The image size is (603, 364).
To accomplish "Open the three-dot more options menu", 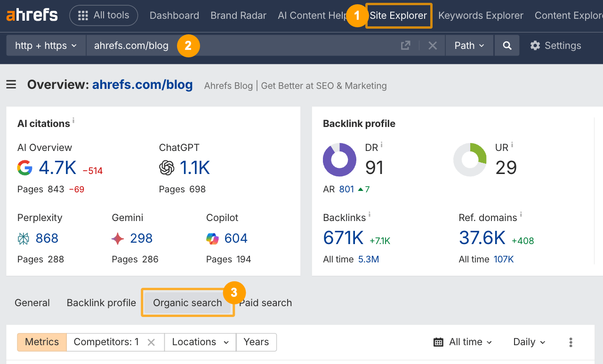I will (571, 342).
